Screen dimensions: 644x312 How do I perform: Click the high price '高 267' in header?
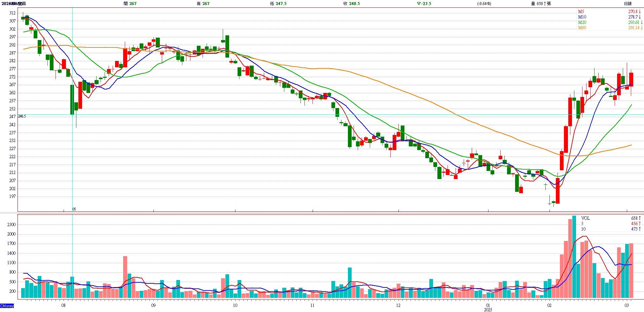coord(203,4)
